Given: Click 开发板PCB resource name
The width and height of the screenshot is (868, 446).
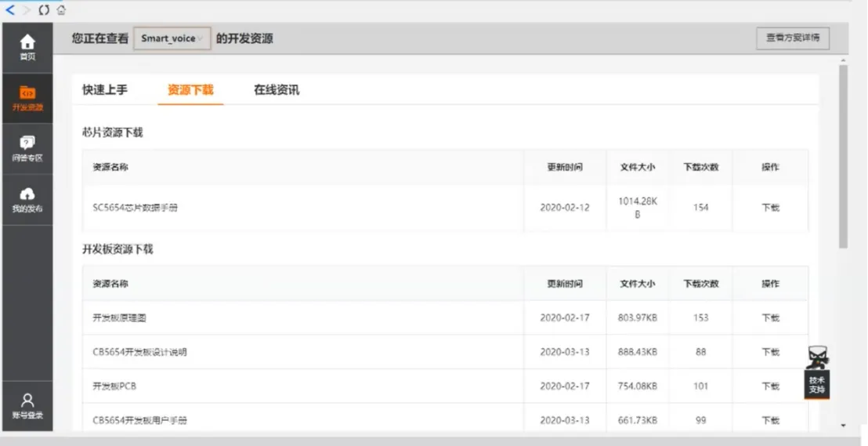Looking at the screenshot, I should pyautogui.click(x=114, y=386).
